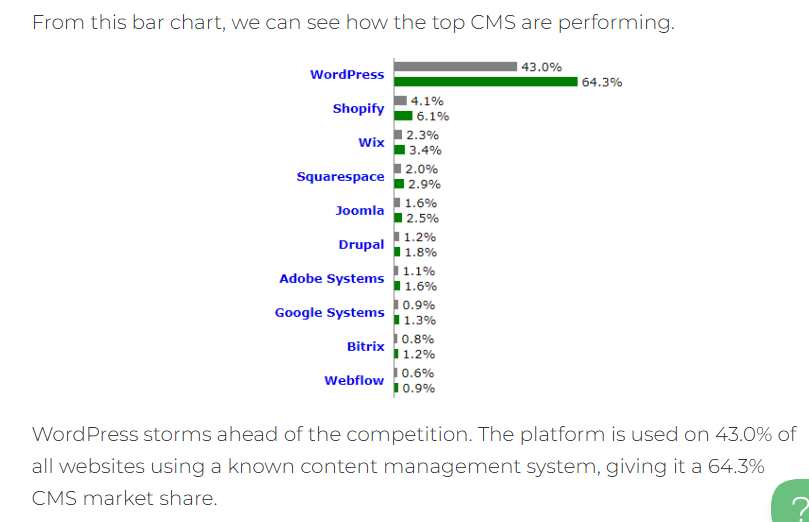Image resolution: width=809 pixels, height=522 pixels.
Task: Select the Bitrix chart label
Action: pos(365,347)
